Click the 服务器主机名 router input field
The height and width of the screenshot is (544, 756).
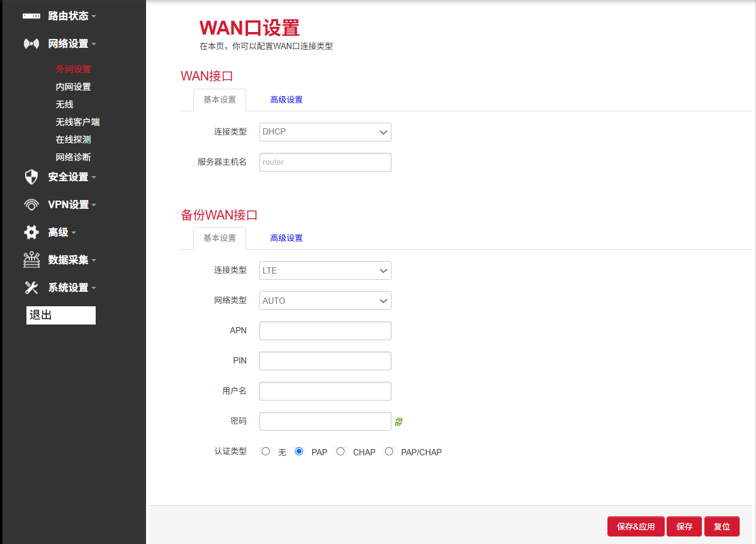(325, 162)
